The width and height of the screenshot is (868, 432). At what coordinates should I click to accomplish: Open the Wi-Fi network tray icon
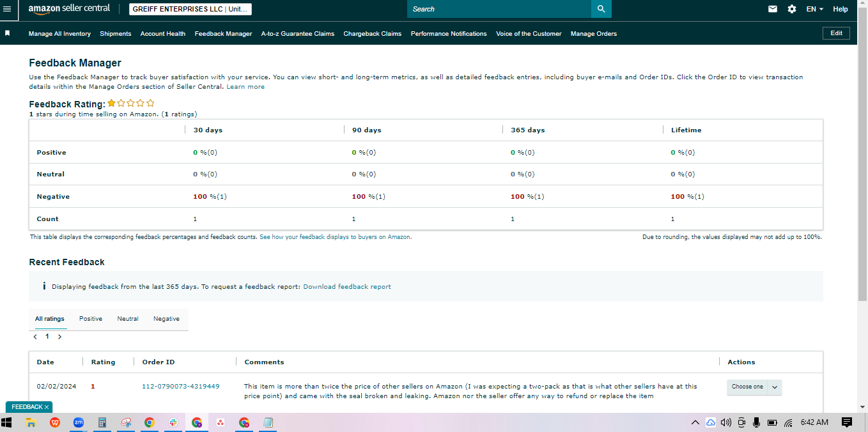(x=788, y=422)
